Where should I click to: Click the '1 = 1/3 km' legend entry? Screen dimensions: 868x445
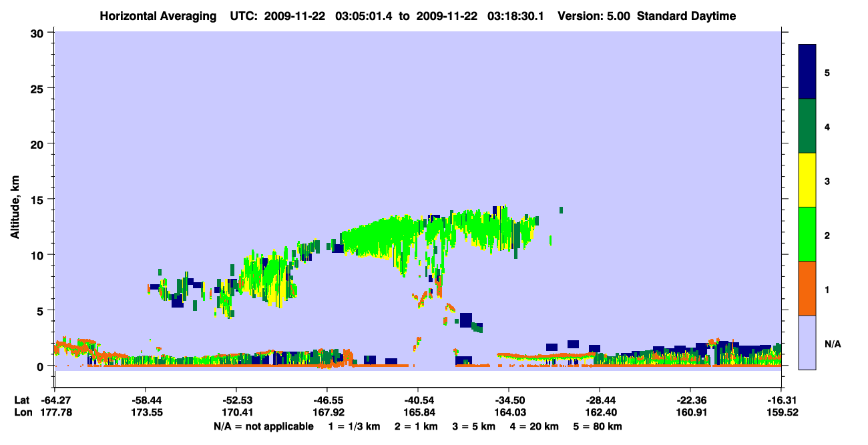(355, 426)
